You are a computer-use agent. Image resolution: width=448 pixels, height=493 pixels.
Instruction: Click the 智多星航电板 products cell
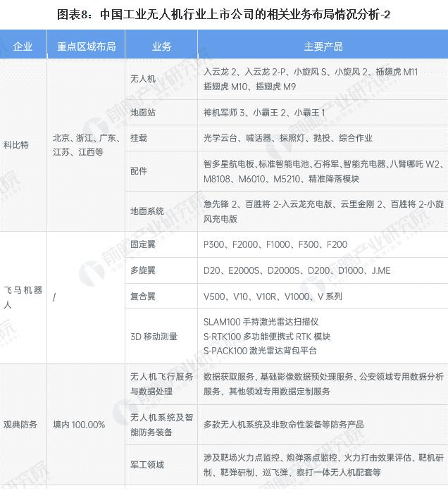(x=323, y=171)
